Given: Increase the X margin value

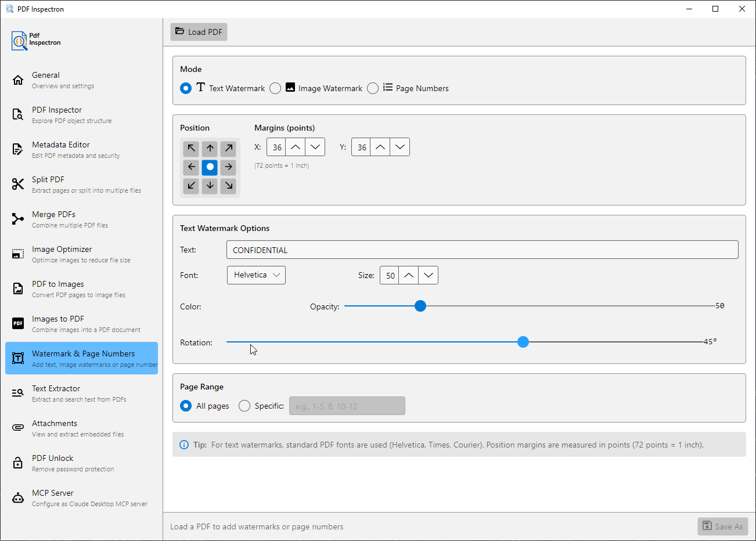Looking at the screenshot, I should pos(296,147).
